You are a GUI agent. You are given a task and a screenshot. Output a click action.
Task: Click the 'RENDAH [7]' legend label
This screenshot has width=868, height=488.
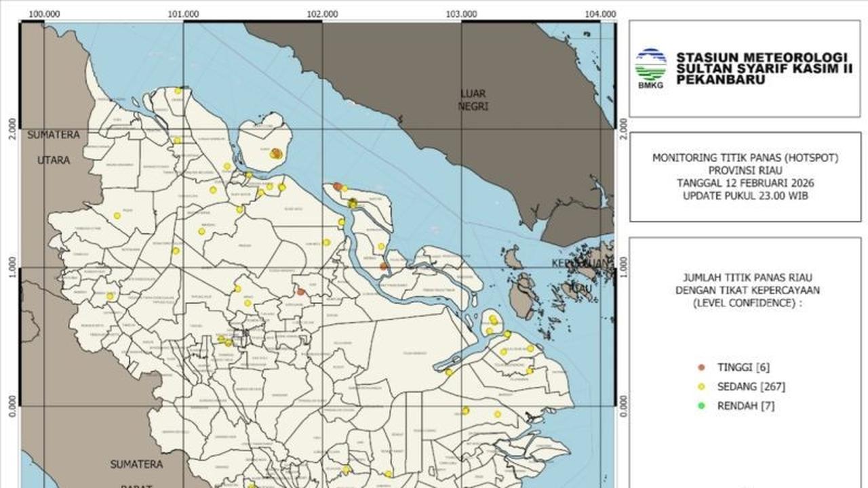[x=746, y=406]
